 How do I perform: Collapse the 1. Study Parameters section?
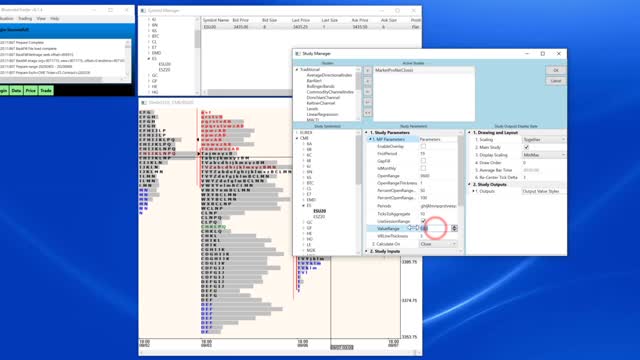(366, 133)
